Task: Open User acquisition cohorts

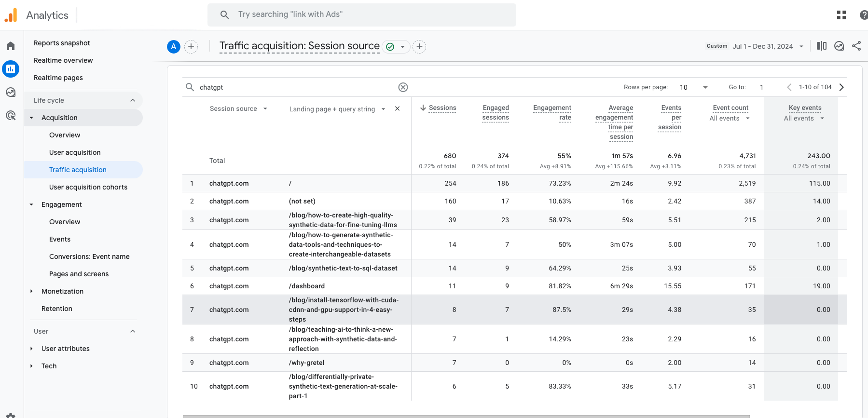Action: (88, 187)
